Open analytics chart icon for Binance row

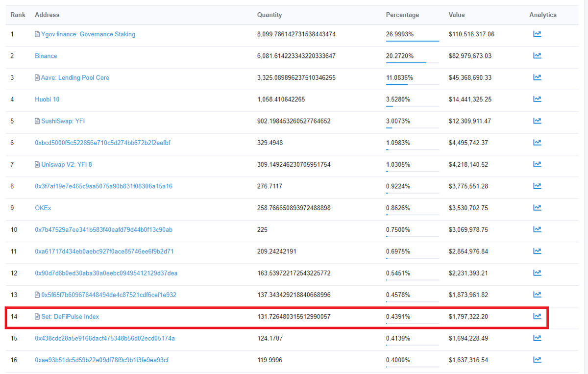click(537, 56)
